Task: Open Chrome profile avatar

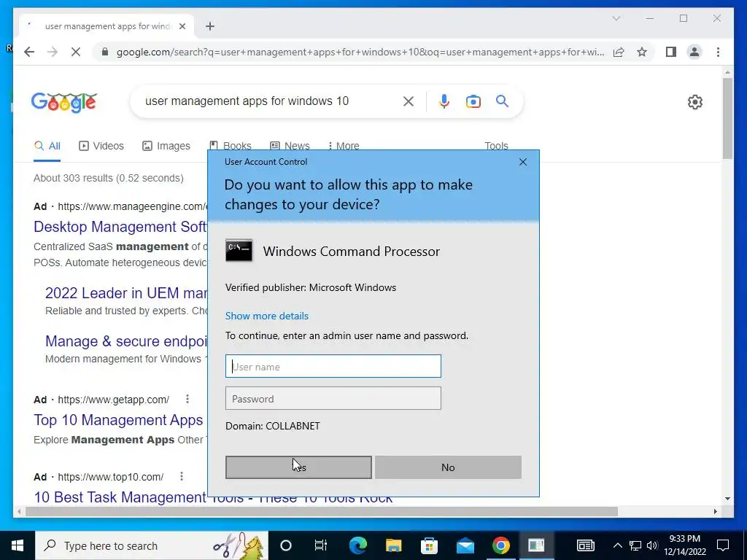Action: coord(694,52)
